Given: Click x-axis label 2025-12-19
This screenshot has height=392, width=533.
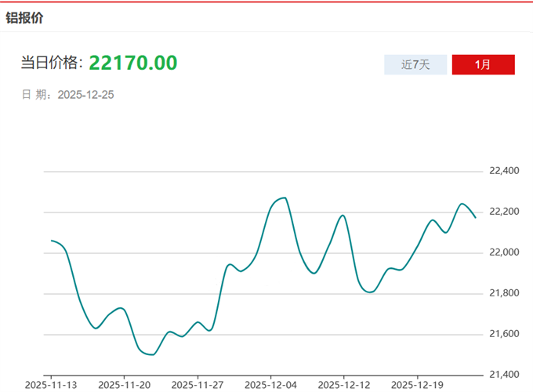Looking at the screenshot, I should [x=416, y=385].
